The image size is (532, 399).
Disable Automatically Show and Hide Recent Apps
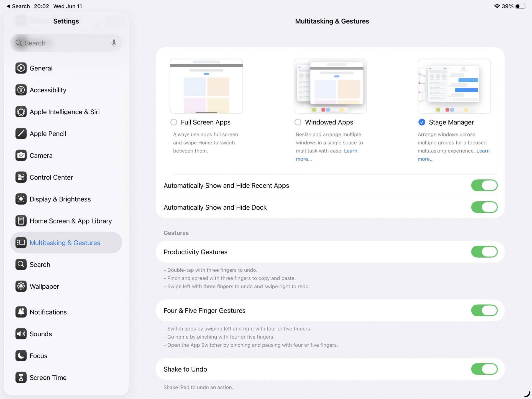[x=484, y=185]
